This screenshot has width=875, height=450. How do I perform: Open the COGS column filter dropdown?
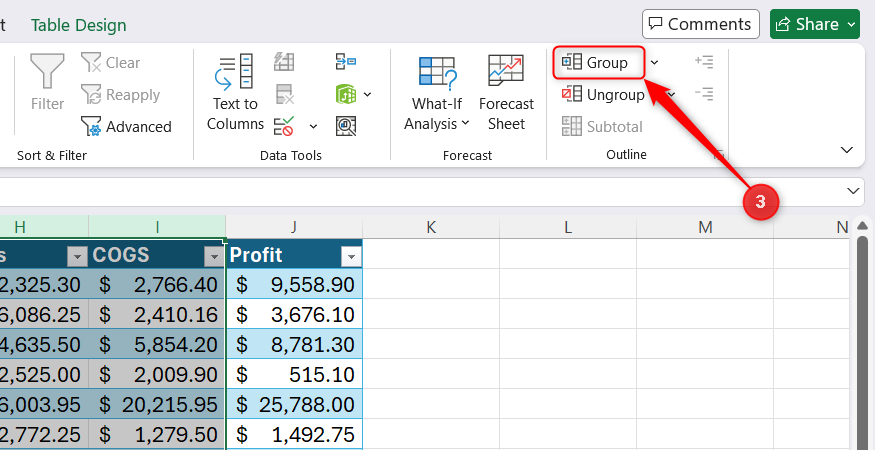click(213, 257)
